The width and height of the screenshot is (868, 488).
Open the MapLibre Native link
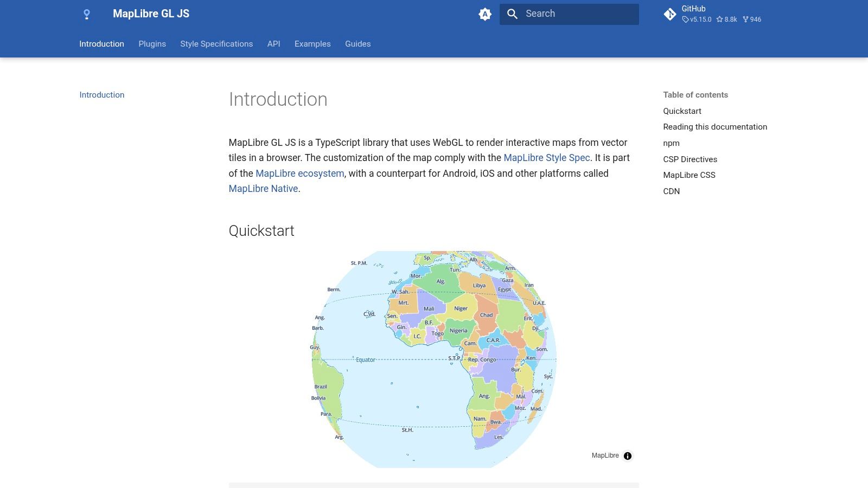click(264, 189)
